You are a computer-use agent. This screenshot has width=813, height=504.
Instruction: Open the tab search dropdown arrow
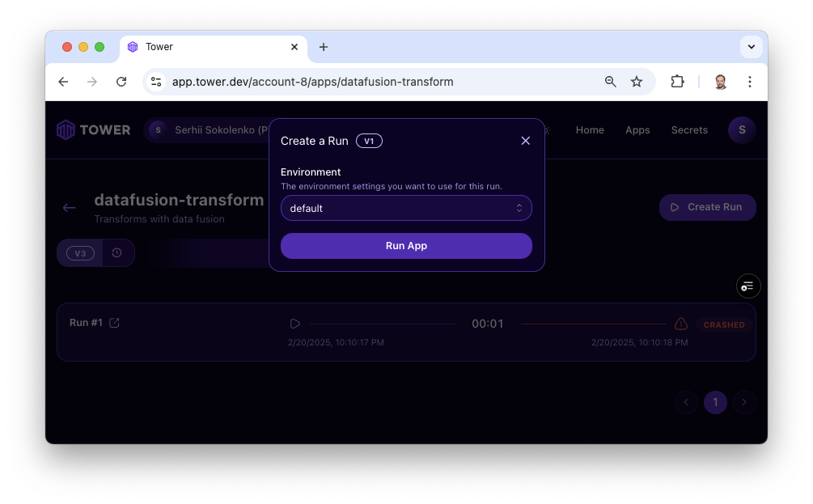click(751, 47)
